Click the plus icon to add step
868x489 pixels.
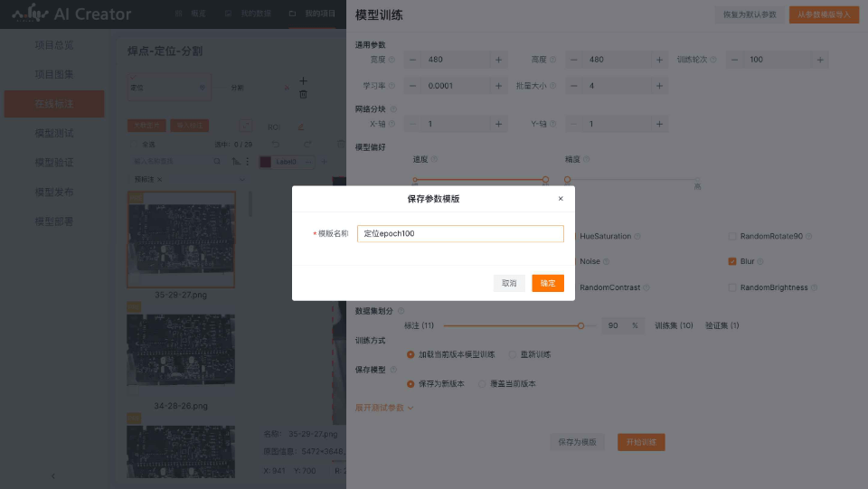[x=303, y=81]
